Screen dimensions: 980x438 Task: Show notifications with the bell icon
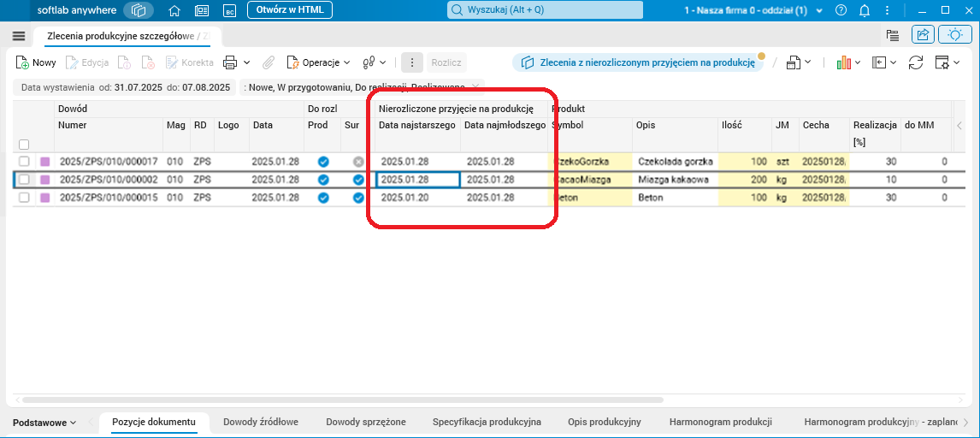[865, 10]
